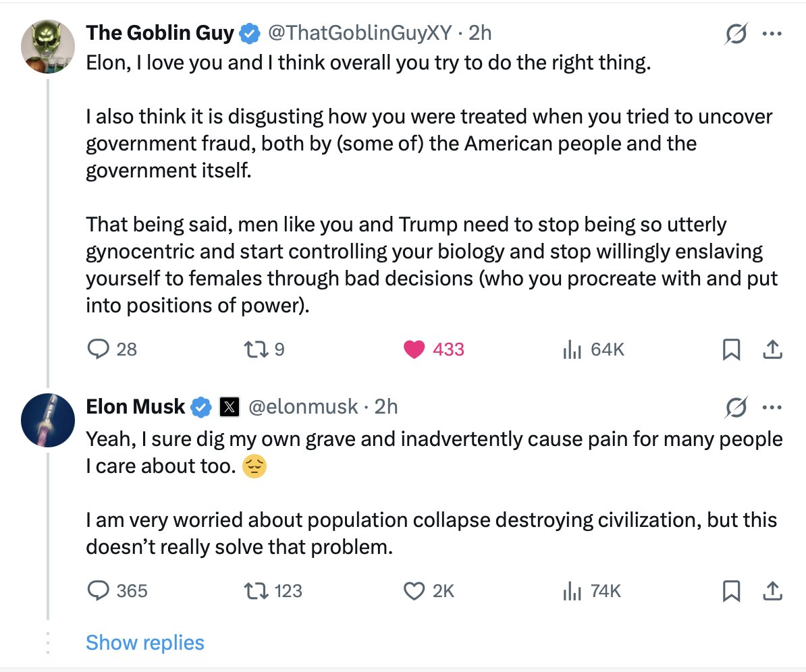Screen dimensions: 806x672
Task: Open more options for Elon Musk's reply
Action: point(772,408)
